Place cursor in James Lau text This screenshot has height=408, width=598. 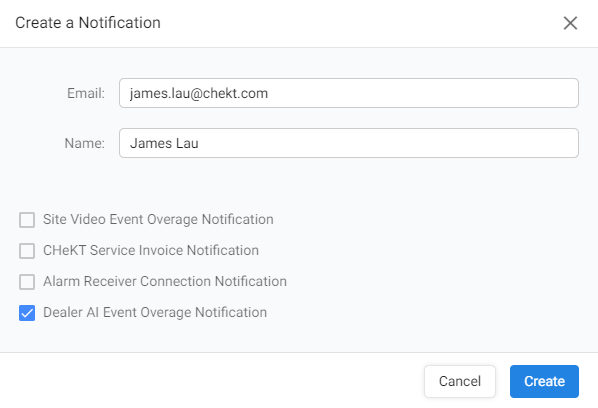coord(164,143)
